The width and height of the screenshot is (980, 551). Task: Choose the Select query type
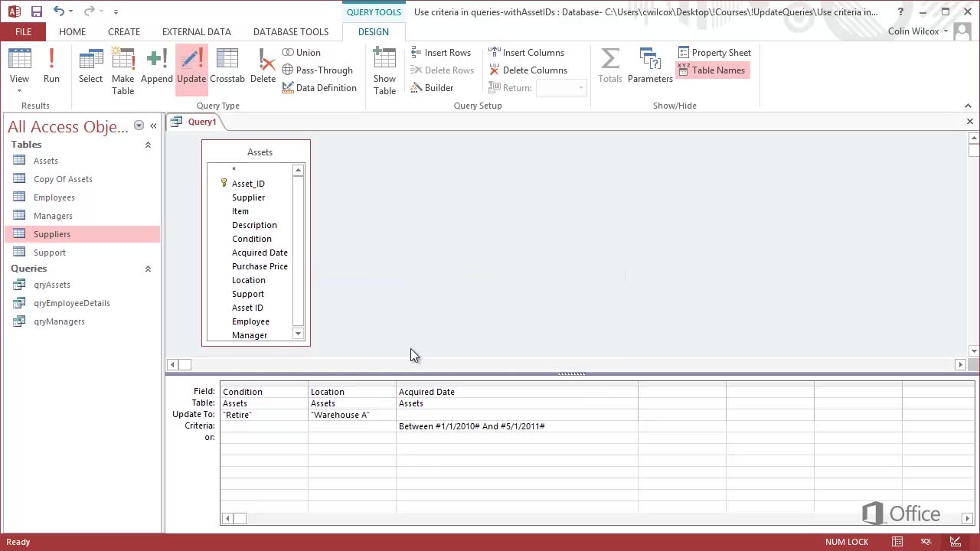click(90, 66)
